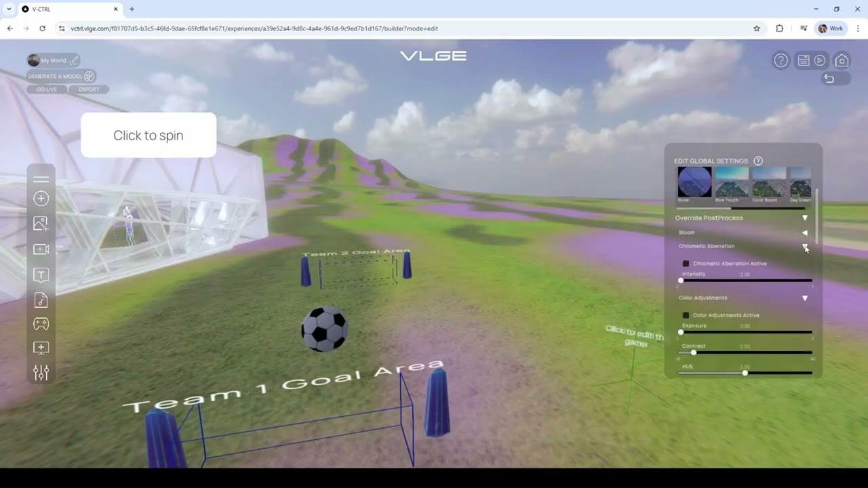Screen dimensions: 868x488
Task: Click the browser address bar URL
Action: point(254,28)
